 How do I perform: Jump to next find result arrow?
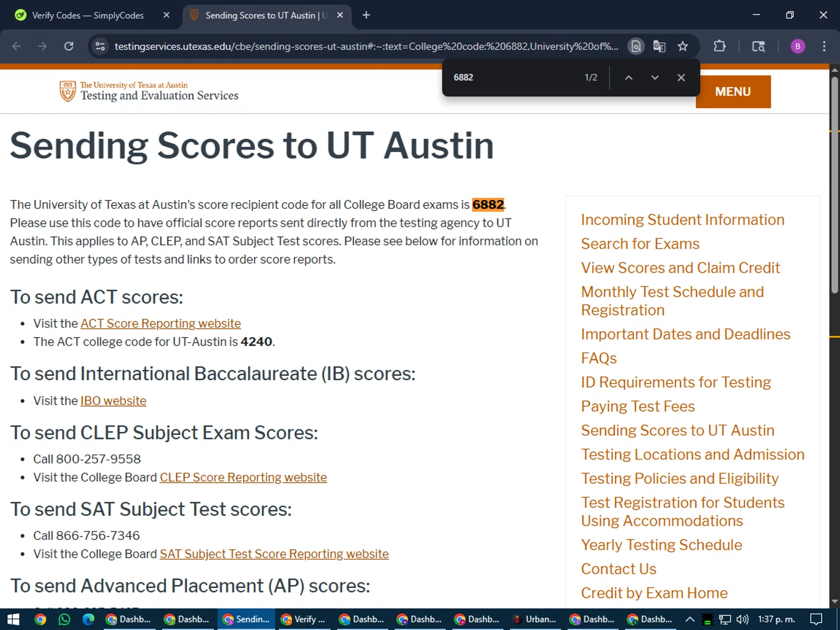655,77
